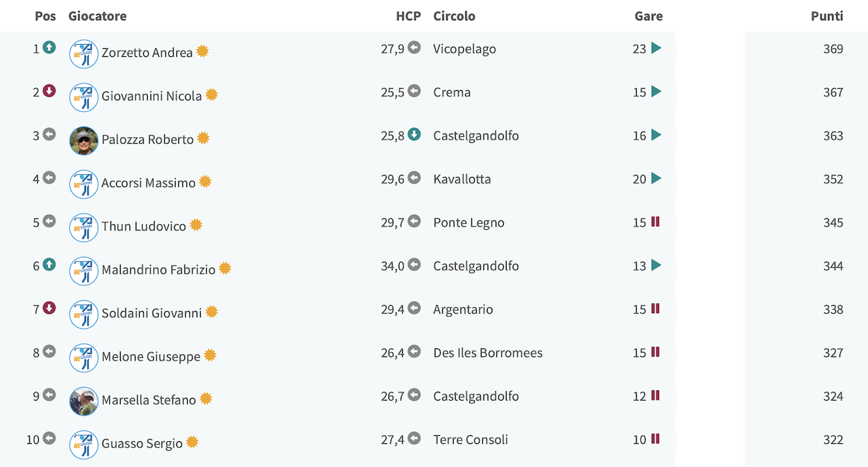Expand Malandrino Fabrizio's races with the green triangle
This screenshot has height=467, width=868.
coord(656,265)
